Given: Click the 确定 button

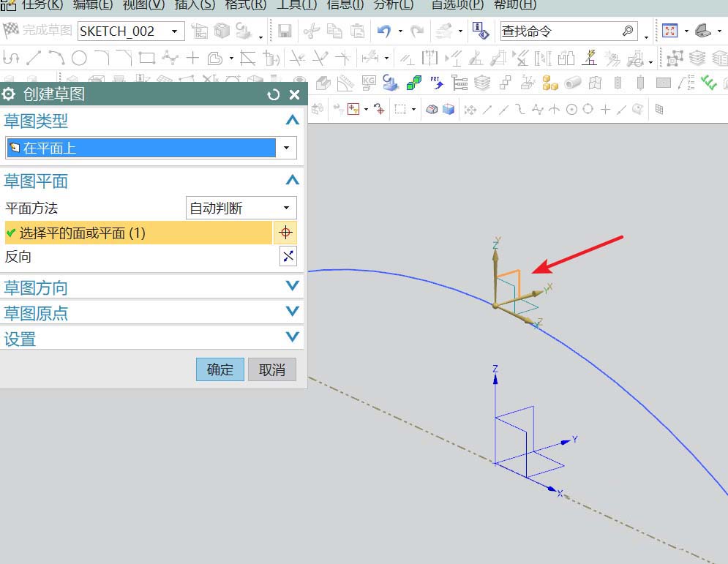Looking at the screenshot, I should click(220, 369).
